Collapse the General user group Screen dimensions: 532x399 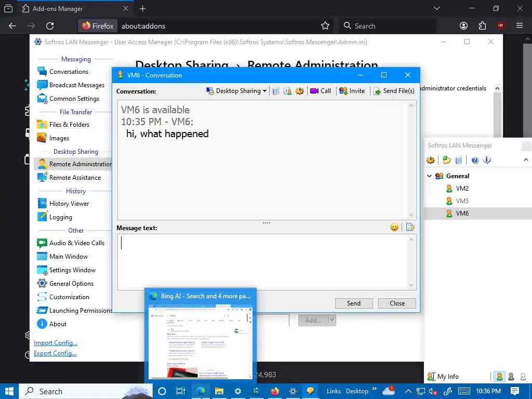429,176
